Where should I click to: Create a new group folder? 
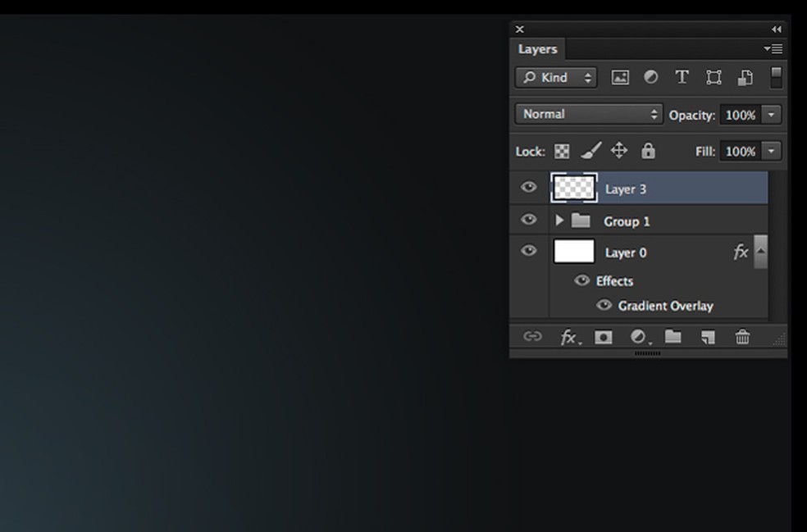point(672,336)
